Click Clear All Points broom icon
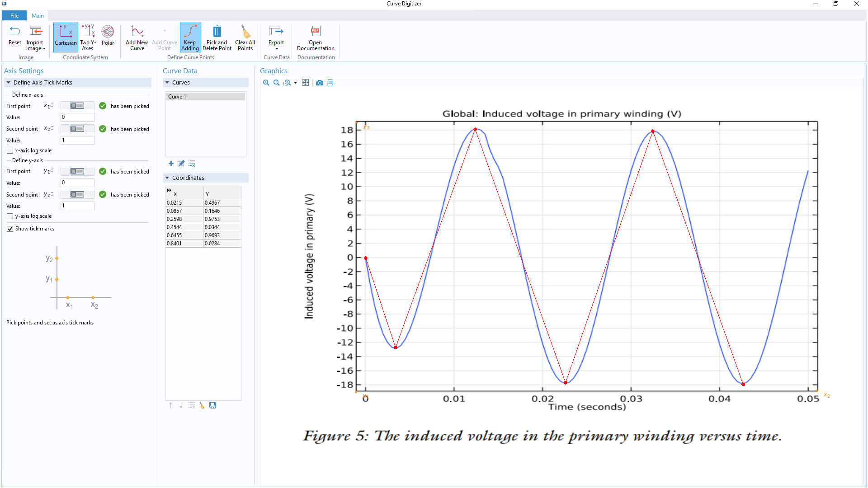 click(x=245, y=32)
